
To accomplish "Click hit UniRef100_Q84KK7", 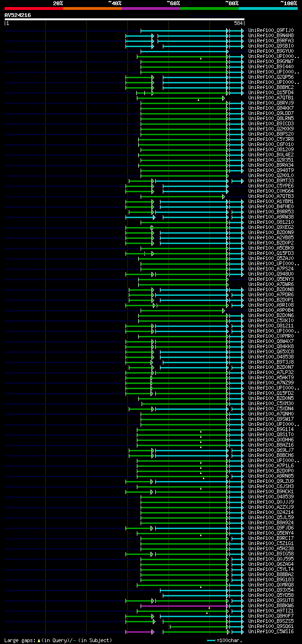I will point(270,108).
